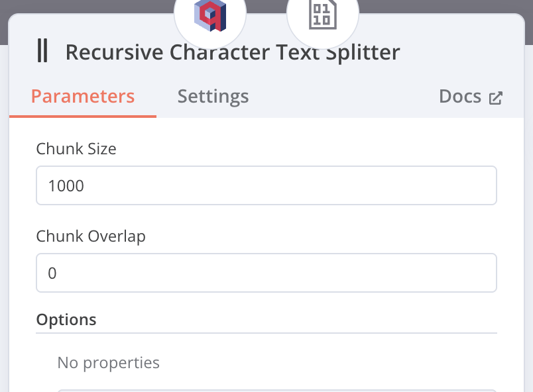
Task: Open the Docs link
Action: point(460,97)
